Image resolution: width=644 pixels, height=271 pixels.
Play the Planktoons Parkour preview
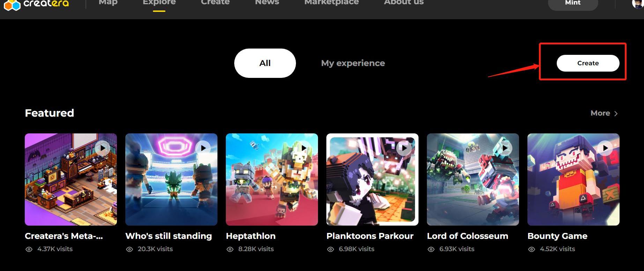point(404,148)
